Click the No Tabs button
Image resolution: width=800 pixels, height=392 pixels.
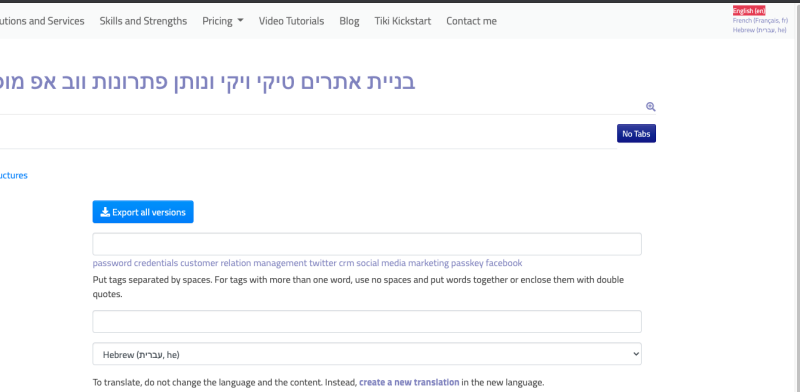pyautogui.click(x=636, y=134)
